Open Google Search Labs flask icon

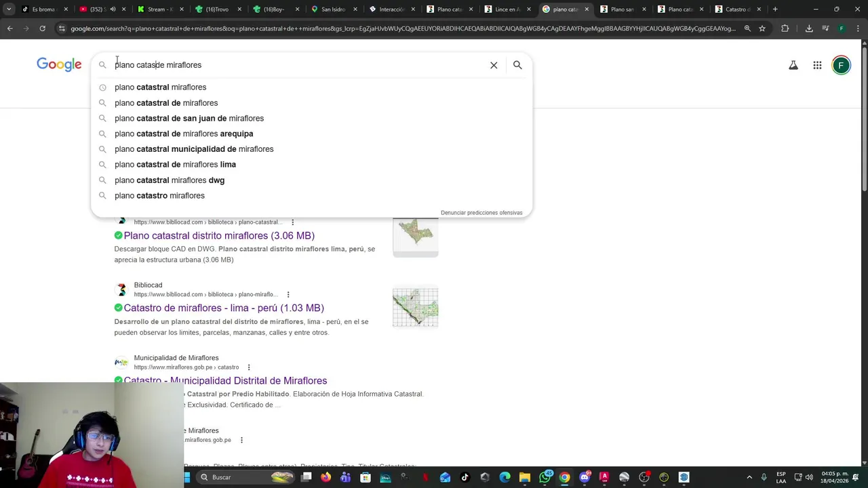coord(793,65)
